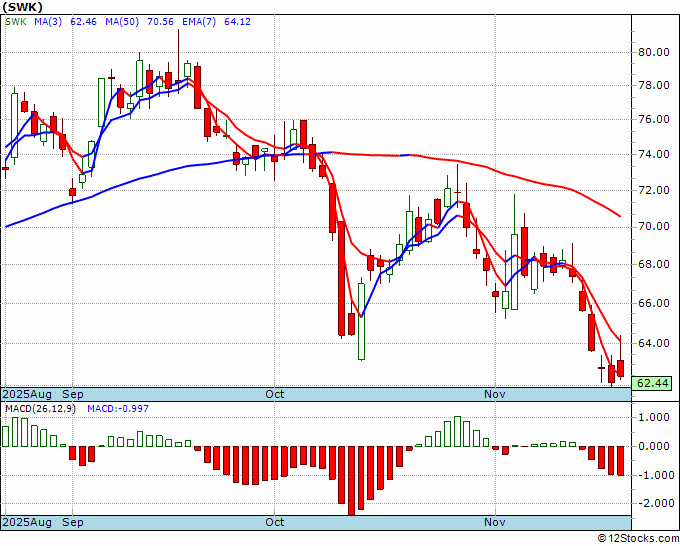Click the Oct label on price chart axis

275,394
